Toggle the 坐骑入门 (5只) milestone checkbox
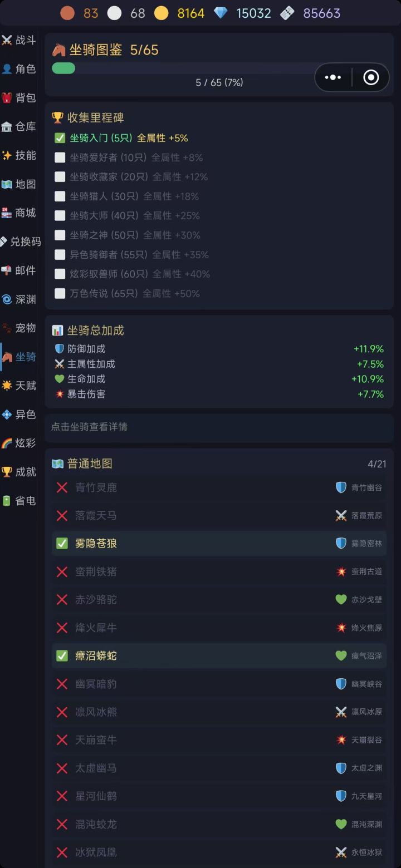Viewport: 401px width, 868px height. tap(60, 138)
